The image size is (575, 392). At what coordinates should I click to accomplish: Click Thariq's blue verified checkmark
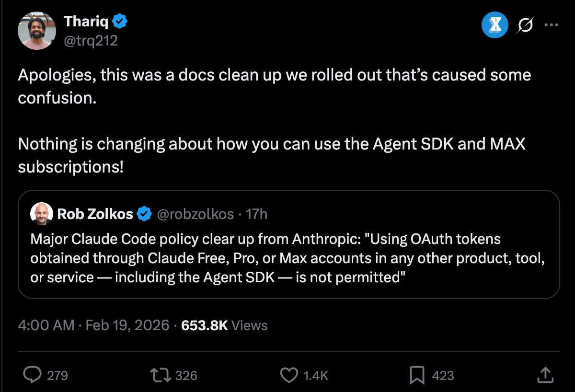coord(120,22)
